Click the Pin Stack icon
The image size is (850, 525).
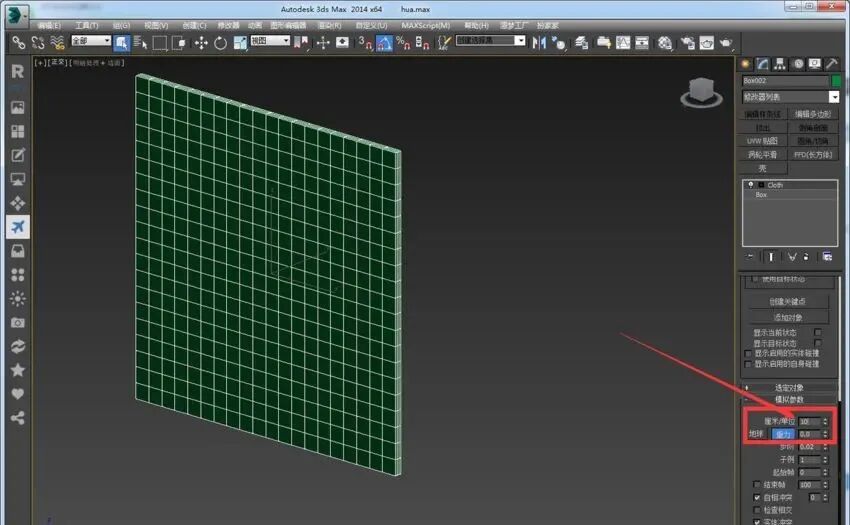point(750,257)
